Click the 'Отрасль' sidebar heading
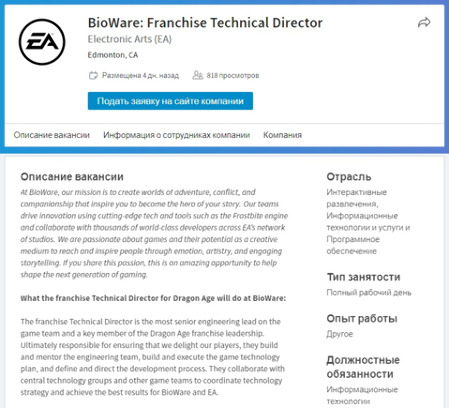The width and height of the screenshot is (449, 408). click(349, 177)
